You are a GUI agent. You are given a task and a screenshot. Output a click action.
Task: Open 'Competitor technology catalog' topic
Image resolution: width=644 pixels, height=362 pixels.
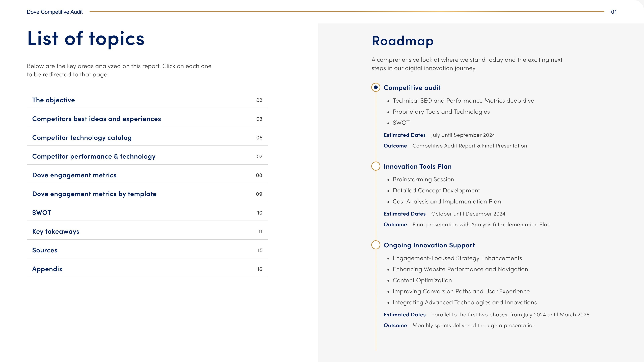(147, 137)
